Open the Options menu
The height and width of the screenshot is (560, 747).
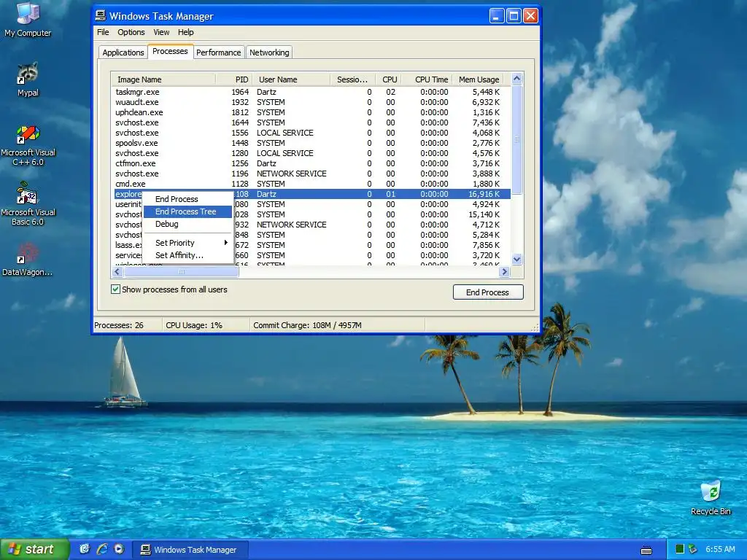pyautogui.click(x=131, y=32)
